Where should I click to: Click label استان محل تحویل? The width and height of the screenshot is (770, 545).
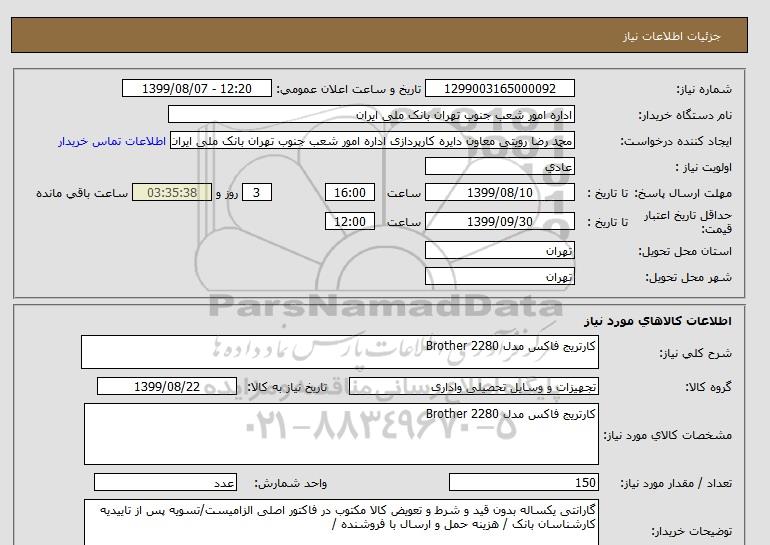click(x=685, y=251)
